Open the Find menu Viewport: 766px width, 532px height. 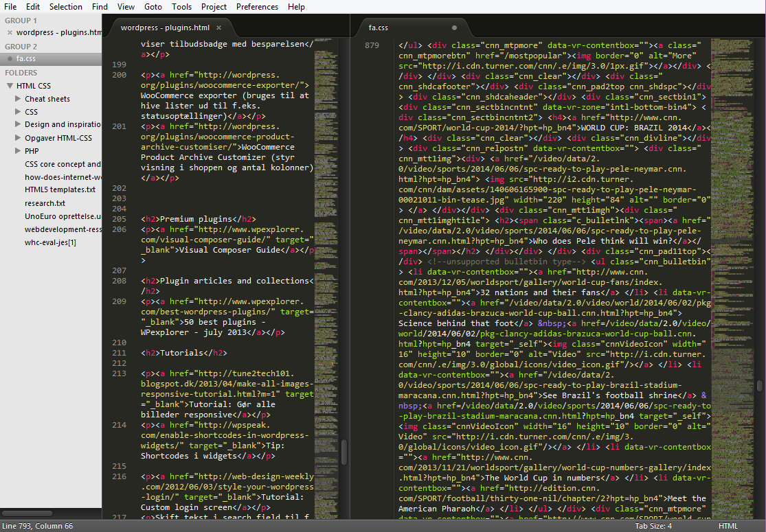click(x=100, y=7)
